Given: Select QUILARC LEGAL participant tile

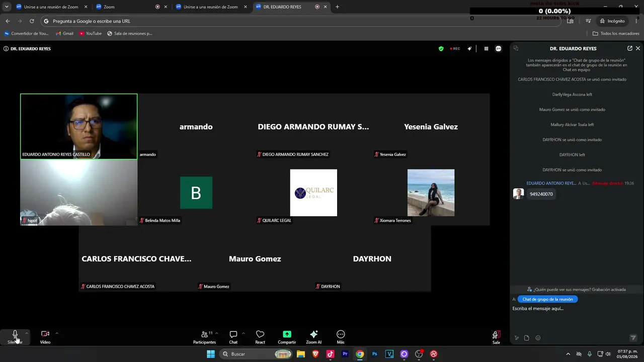Looking at the screenshot, I should click(x=313, y=193).
